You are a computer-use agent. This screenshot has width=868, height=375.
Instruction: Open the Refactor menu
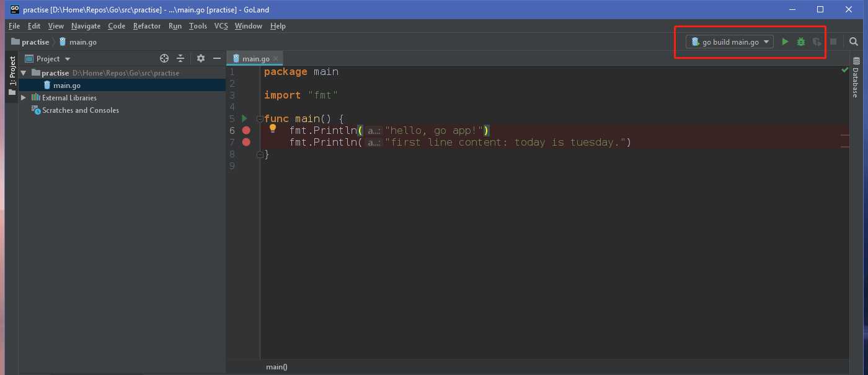click(147, 26)
